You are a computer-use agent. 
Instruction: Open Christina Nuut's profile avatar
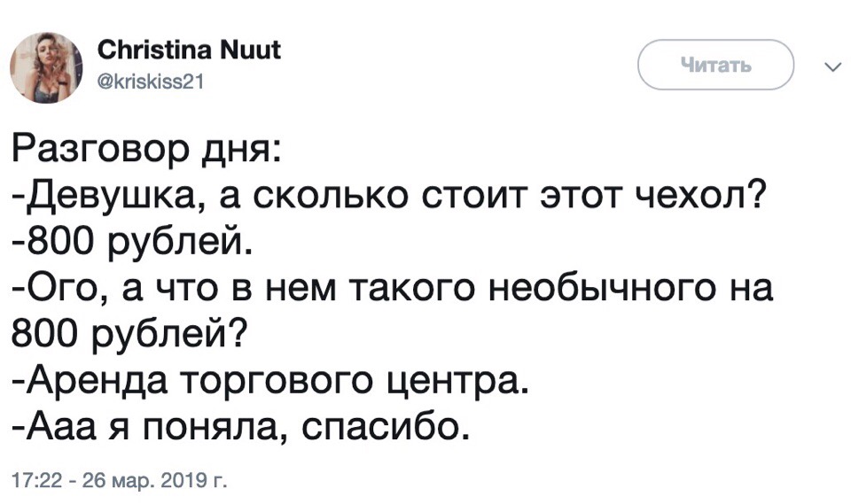click(46, 67)
